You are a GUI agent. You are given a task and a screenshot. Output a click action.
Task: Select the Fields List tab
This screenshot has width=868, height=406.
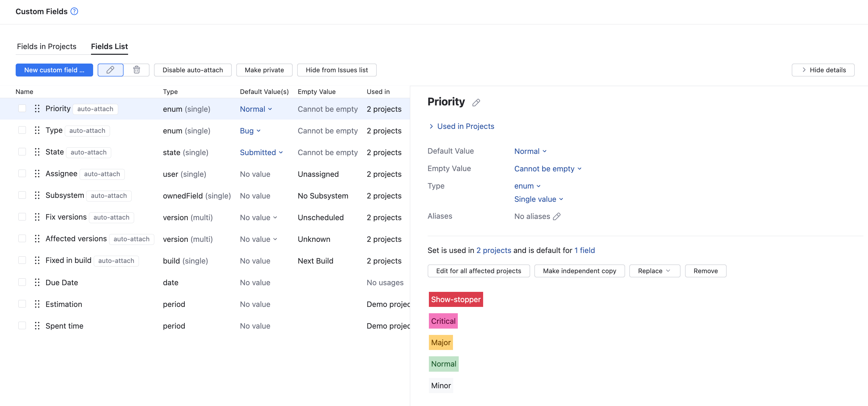pyautogui.click(x=109, y=46)
